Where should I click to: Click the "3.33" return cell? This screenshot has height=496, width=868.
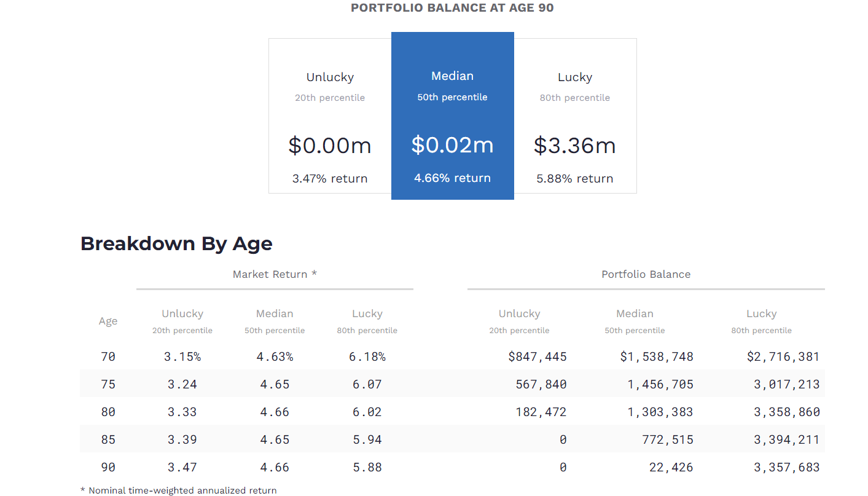[x=182, y=412]
